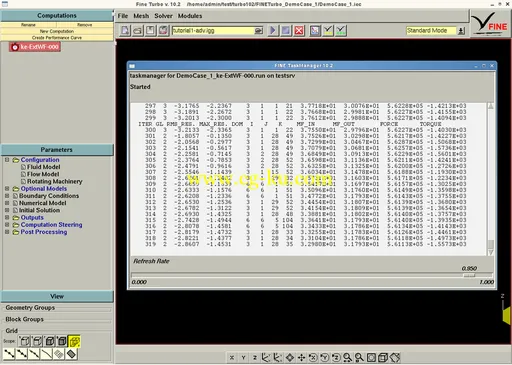
Task: Expand the Outputs tree node
Action: 7,218
